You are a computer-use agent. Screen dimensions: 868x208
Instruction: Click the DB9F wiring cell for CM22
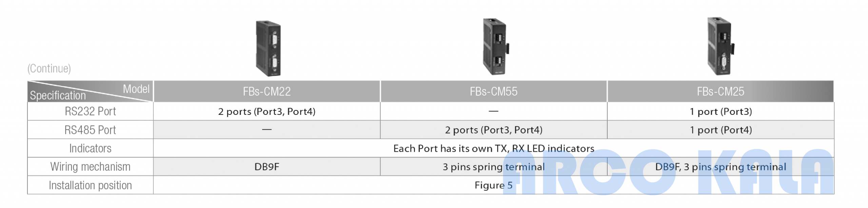267,167
